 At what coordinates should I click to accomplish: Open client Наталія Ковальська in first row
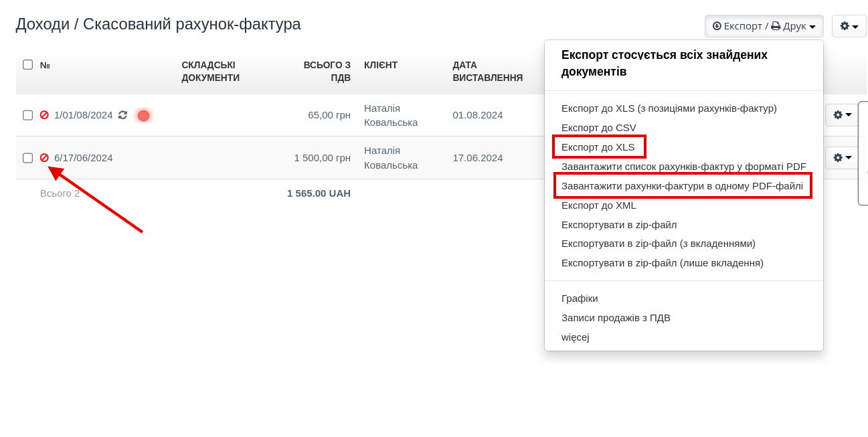tap(390, 115)
